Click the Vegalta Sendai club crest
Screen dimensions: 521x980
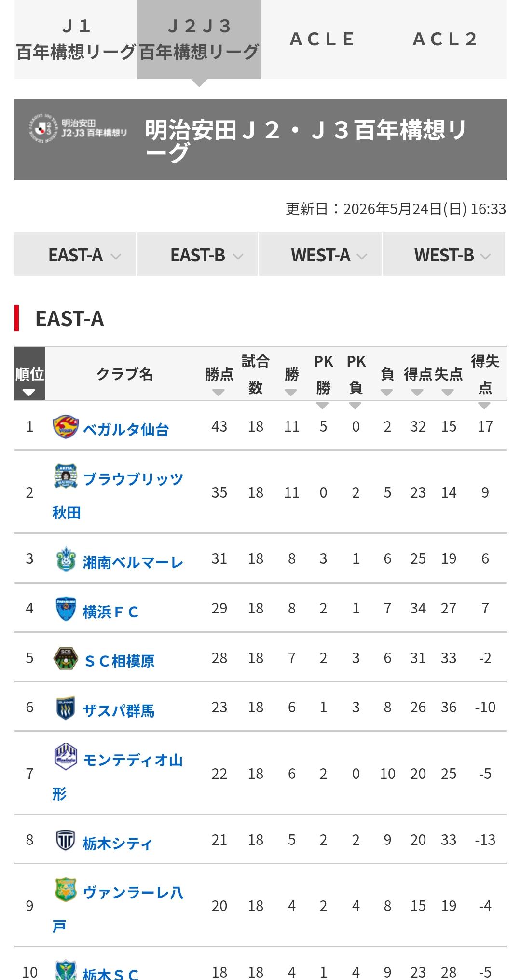coord(65,427)
